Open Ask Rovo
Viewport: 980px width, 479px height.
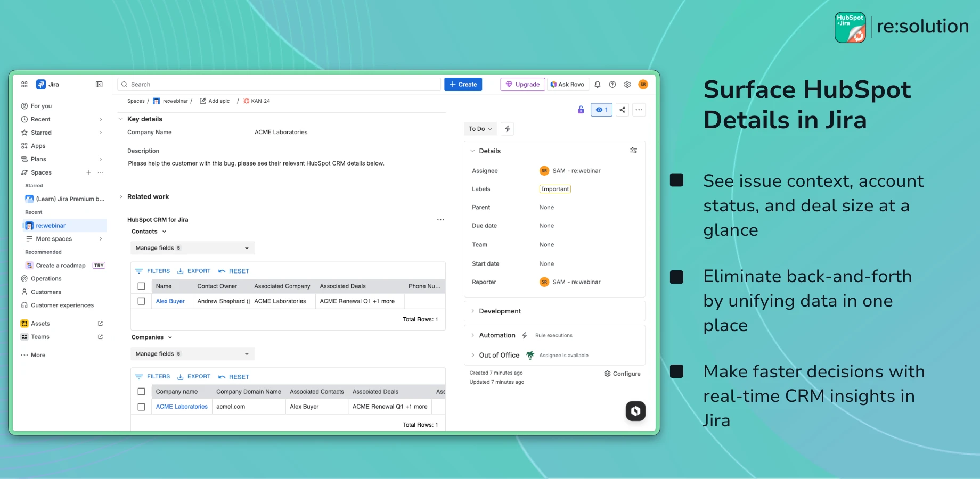(567, 85)
